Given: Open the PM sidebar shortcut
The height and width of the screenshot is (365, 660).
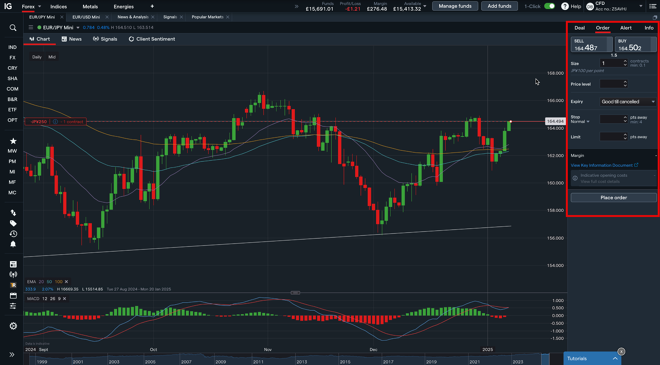Looking at the screenshot, I should pos(13,162).
